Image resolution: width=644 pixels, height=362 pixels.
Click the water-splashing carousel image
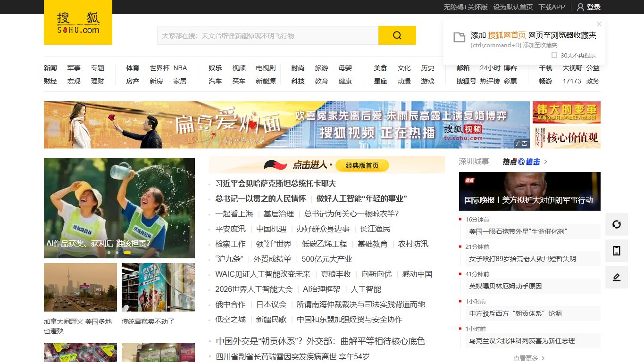(x=119, y=208)
